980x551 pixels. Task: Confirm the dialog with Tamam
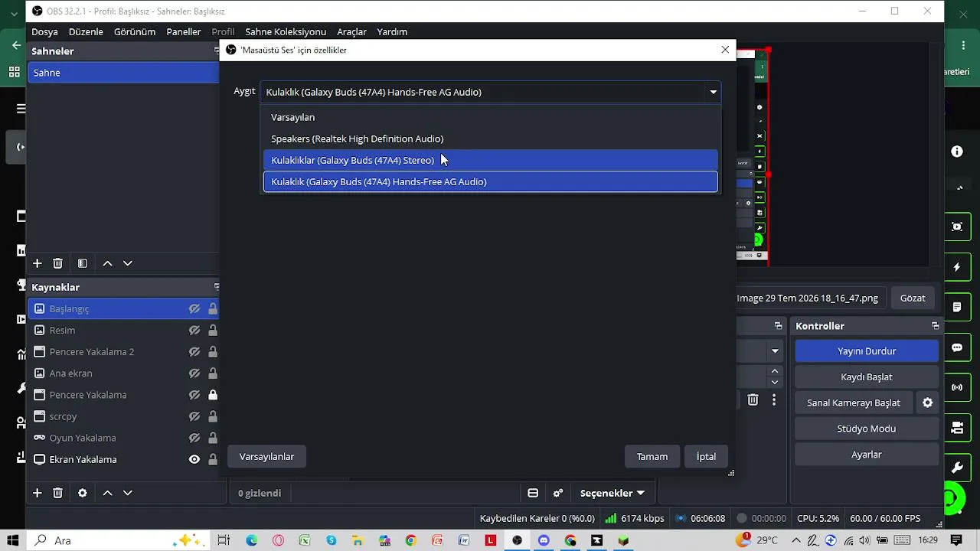tap(652, 456)
